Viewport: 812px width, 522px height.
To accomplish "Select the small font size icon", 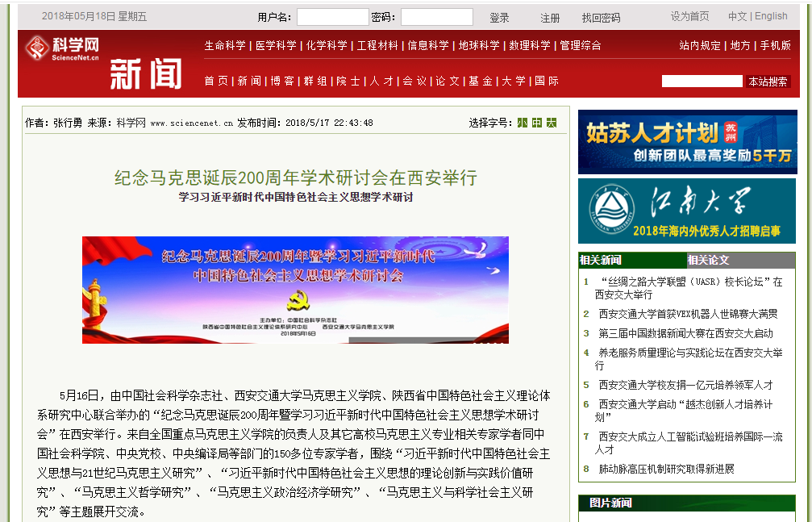I will (x=523, y=123).
